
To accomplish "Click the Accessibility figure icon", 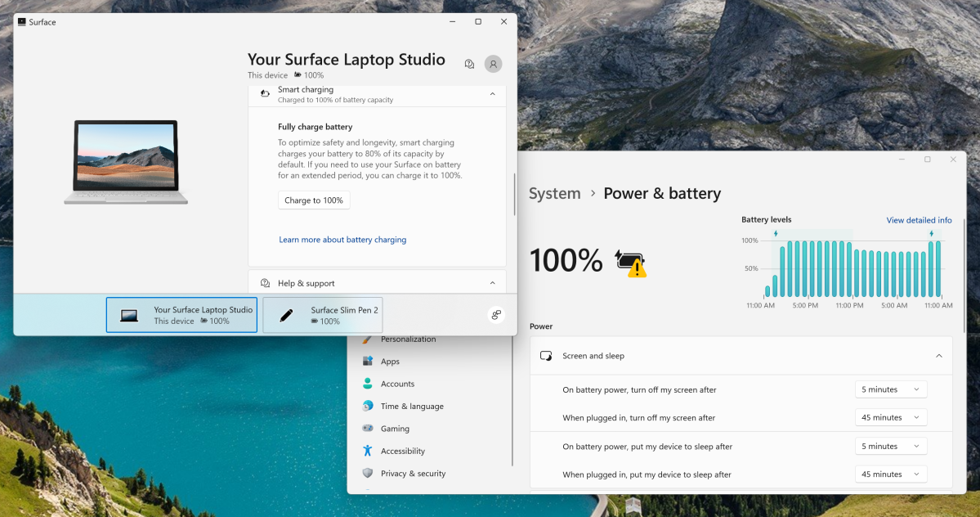I will coord(368,451).
